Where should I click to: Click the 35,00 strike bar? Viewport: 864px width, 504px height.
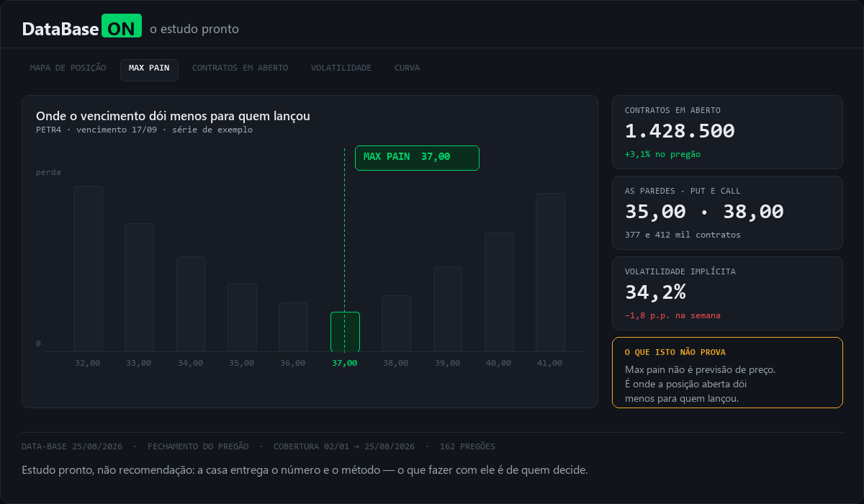tap(242, 317)
